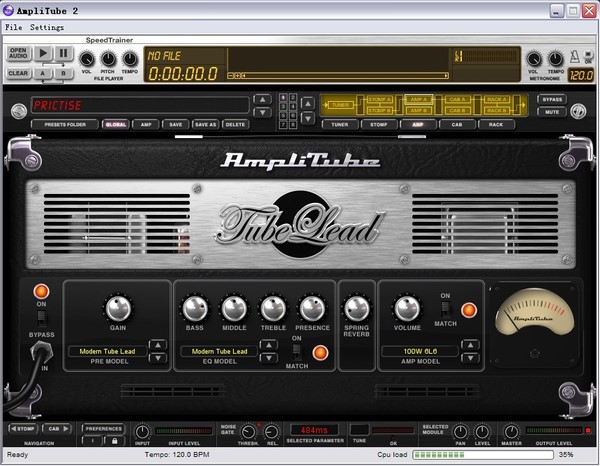
Task: Select preset slot number 5
Action: click(x=283, y=116)
